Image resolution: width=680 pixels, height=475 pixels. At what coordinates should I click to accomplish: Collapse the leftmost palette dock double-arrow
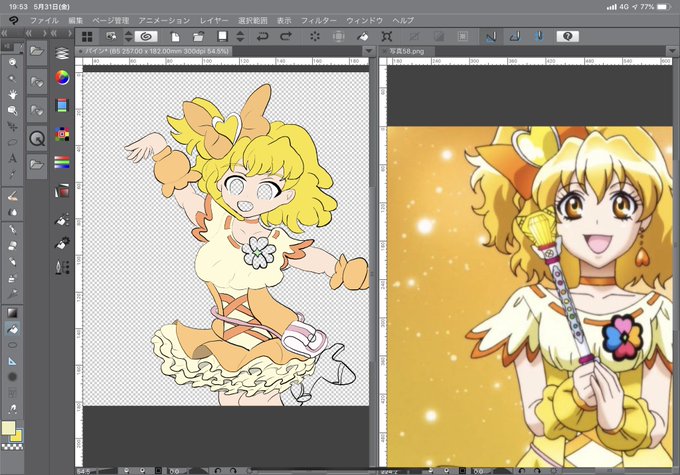[5, 33]
